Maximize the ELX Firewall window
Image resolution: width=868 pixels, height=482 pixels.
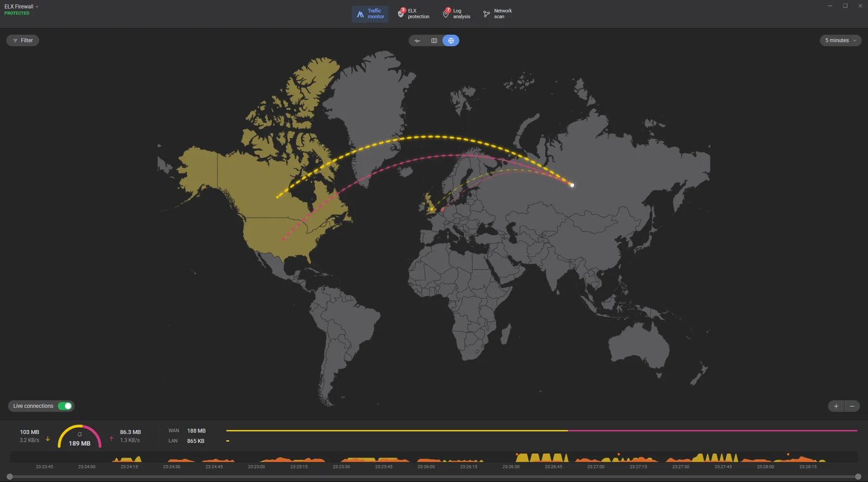click(x=845, y=6)
